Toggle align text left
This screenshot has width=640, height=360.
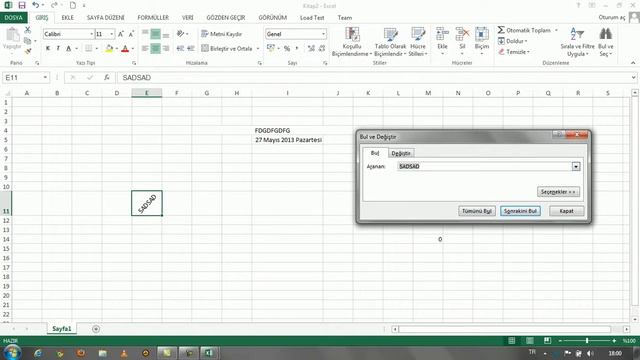(x=145, y=49)
